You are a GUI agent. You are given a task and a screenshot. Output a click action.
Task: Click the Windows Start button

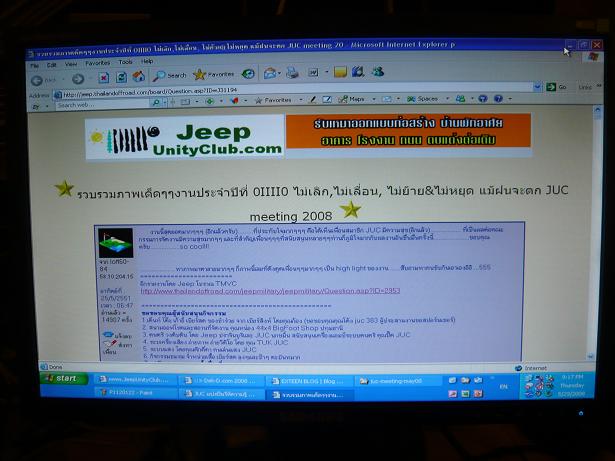pyautogui.click(x=66, y=379)
